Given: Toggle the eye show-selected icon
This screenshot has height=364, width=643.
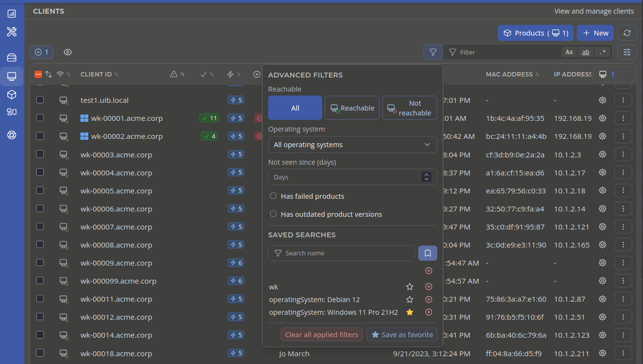Looking at the screenshot, I should pyautogui.click(x=68, y=52).
